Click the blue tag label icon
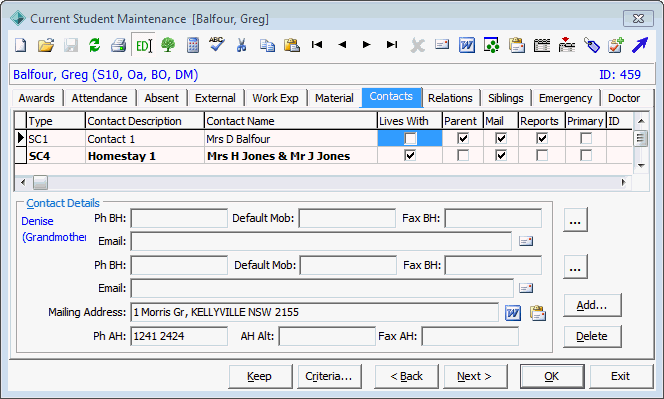The image size is (664, 399). [592, 45]
